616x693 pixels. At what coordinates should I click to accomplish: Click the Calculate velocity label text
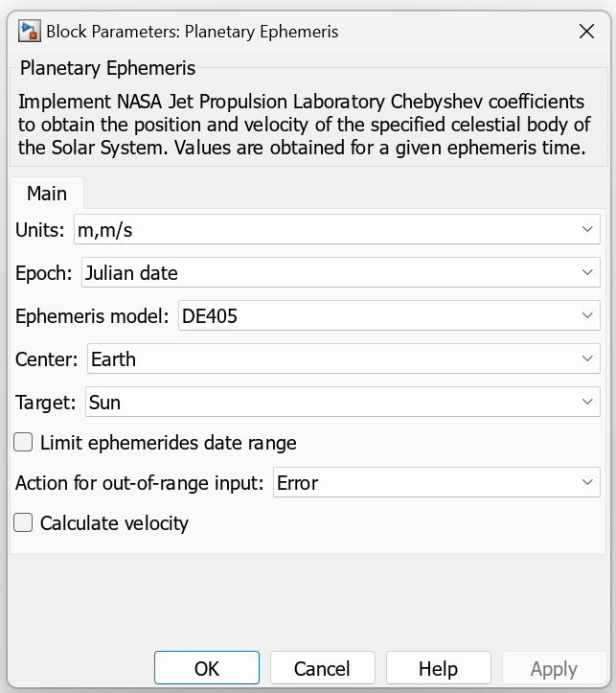pyautogui.click(x=114, y=523)
